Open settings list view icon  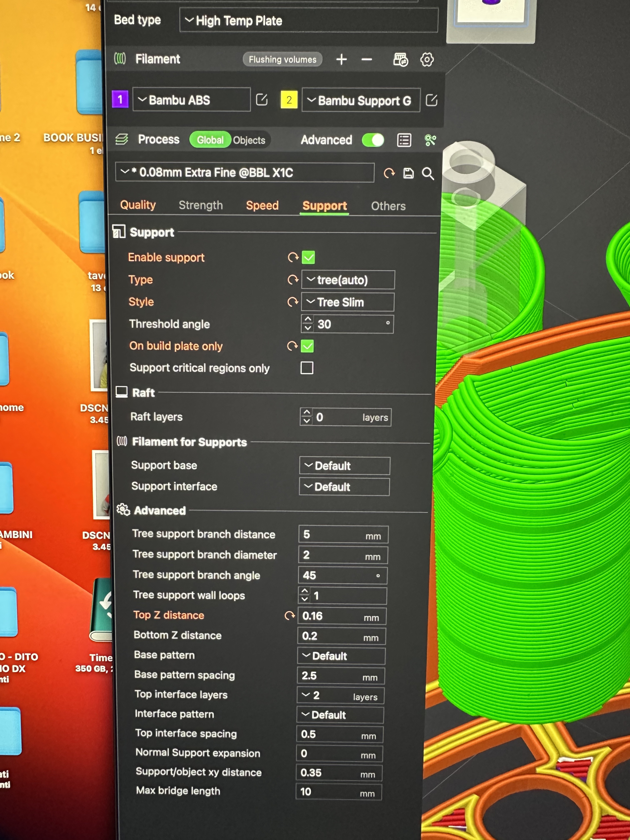(x=404, y=140)
